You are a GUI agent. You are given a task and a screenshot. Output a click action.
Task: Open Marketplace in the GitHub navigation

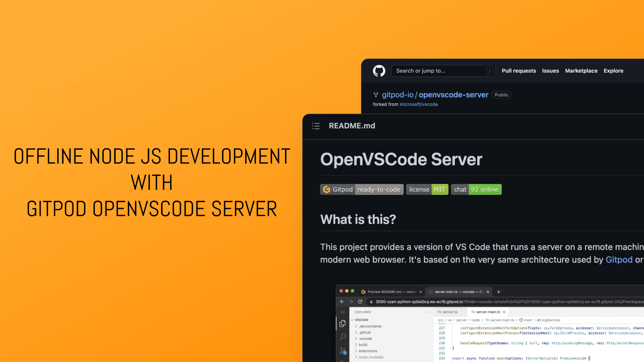point(581,71)
